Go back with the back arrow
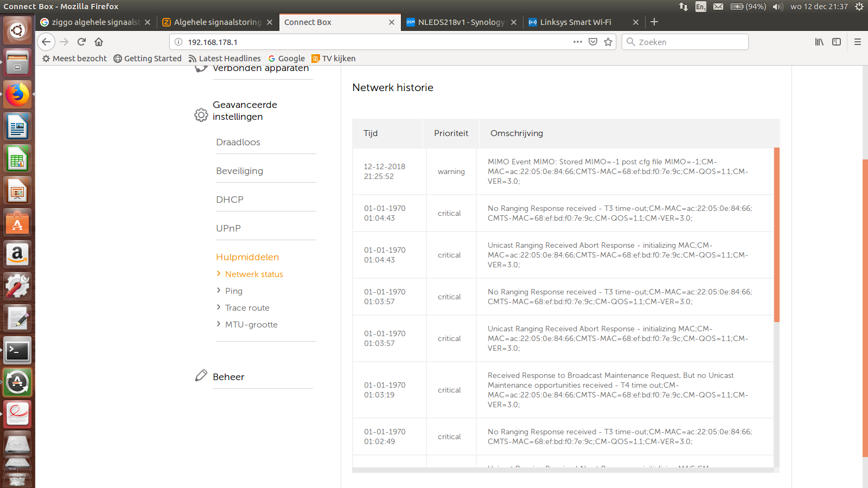868x488 pixels. point(47,42)
